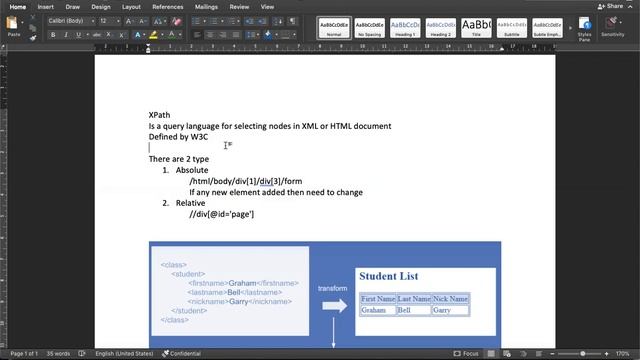Screen dimensions: 640x360
Task: Select the Format Painter brush
Action: click(33, 38)
